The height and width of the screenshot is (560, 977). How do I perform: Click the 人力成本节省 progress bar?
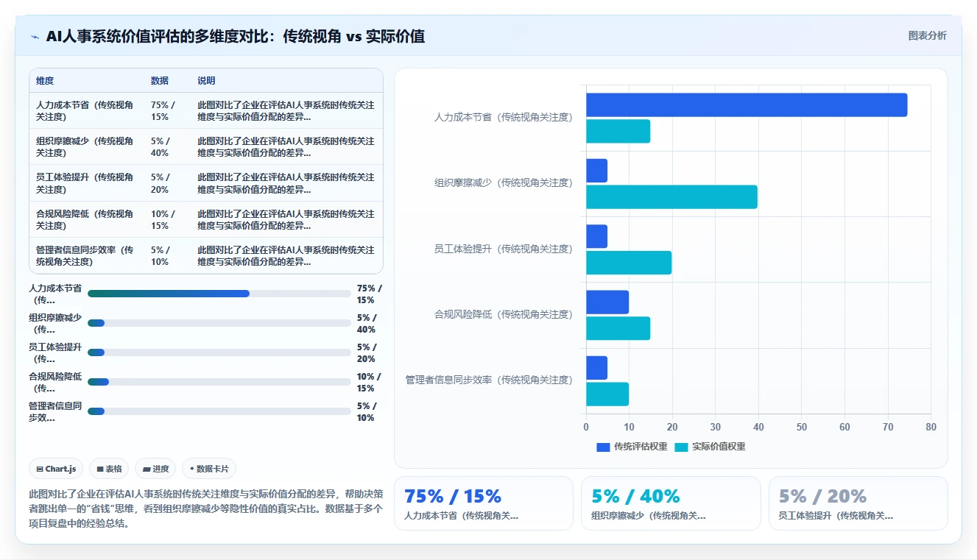(x=219, y=294)
